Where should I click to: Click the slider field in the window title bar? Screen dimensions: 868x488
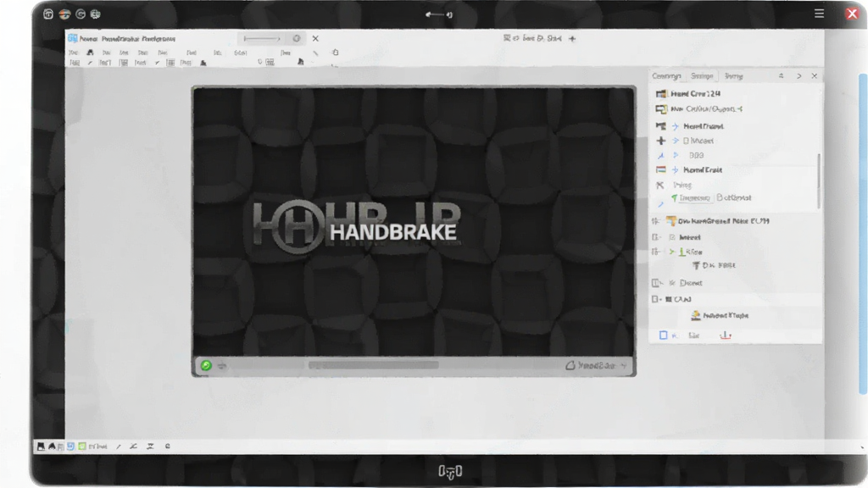click(262, 39)
